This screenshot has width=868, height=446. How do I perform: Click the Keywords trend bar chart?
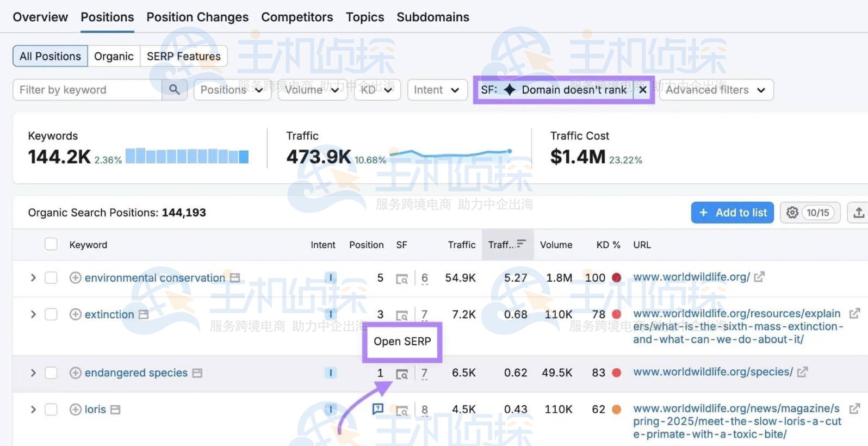click(187, 156)
